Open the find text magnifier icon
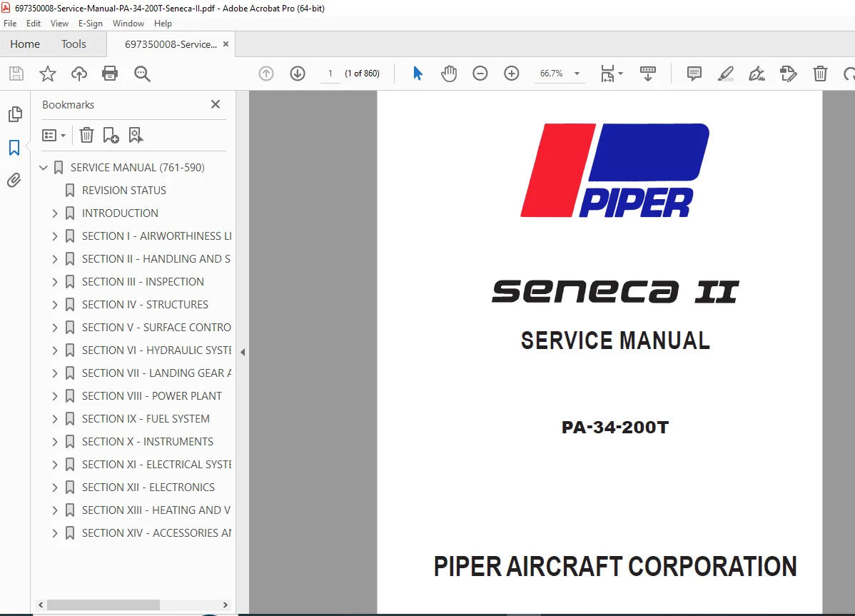The image size is (855, 616). tap(142, 74)
